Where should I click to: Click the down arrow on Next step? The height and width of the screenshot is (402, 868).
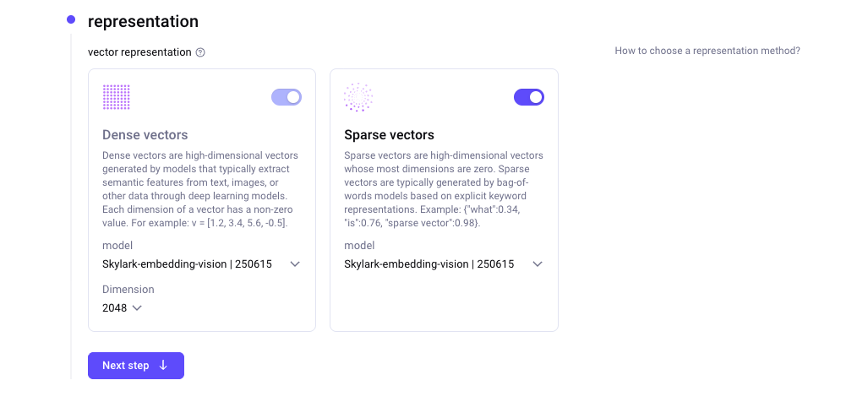click(x=163, y=366)
